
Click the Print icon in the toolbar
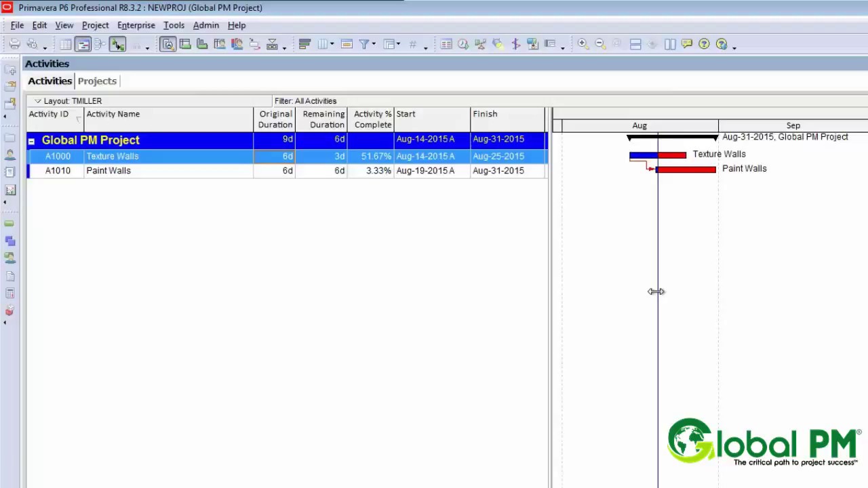point(14,44)
